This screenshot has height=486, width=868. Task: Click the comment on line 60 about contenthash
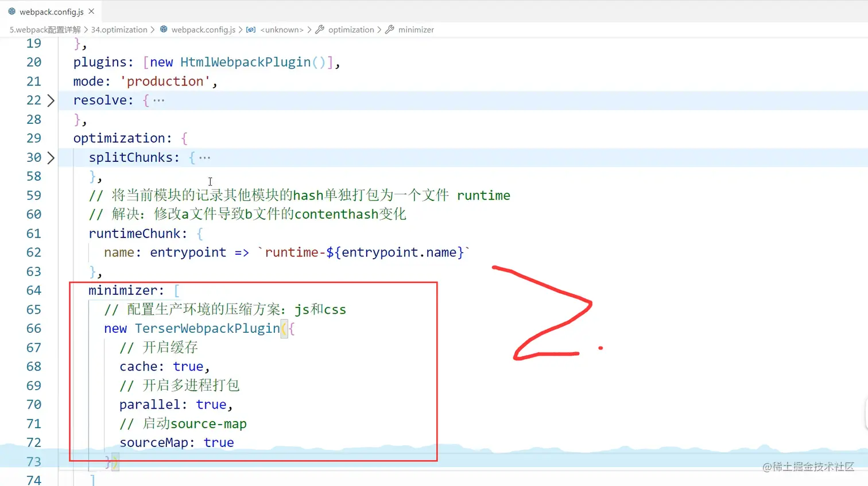(x=247, y=215)
